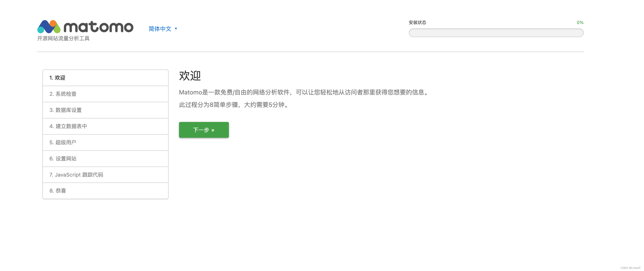
Task: Select step 8. 恭喜
Action: point(105,191)
